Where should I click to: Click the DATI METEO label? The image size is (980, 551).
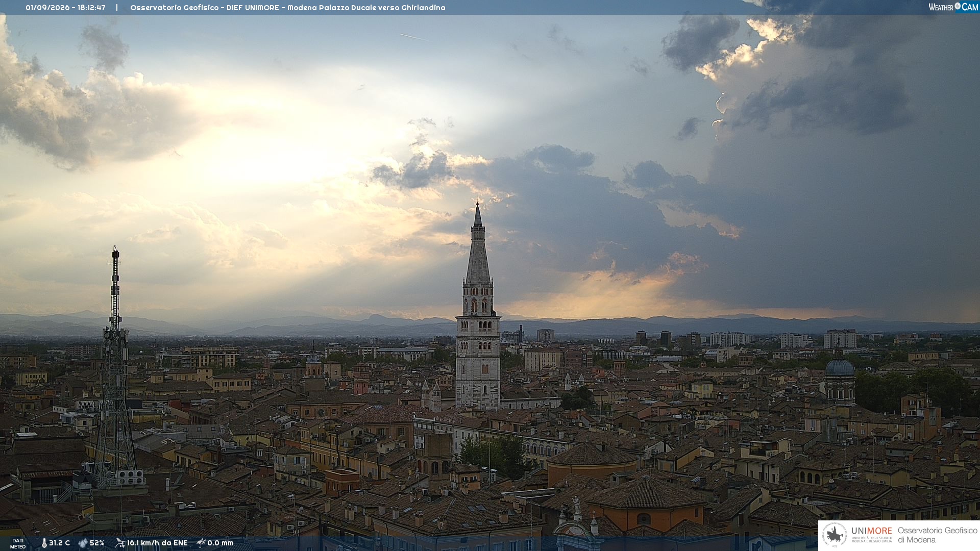click(x=18, y=543)
